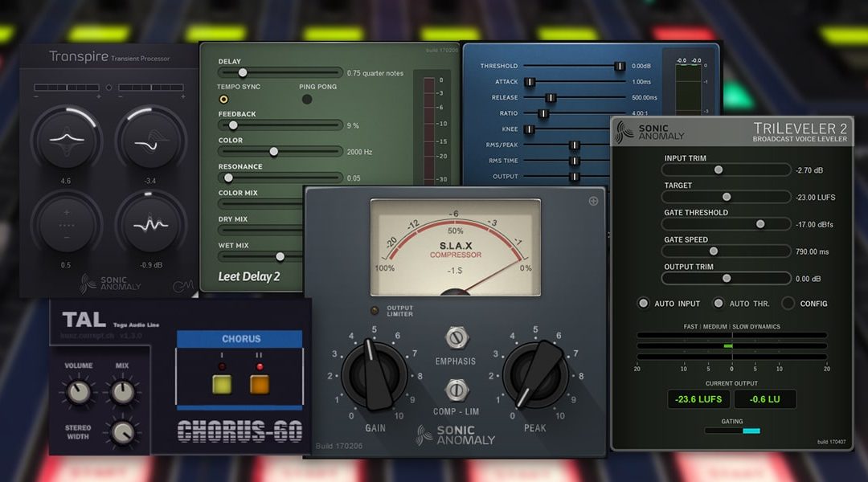Select AUTO INPUT option in TriLeveler 2

click(x=643, y=304)
